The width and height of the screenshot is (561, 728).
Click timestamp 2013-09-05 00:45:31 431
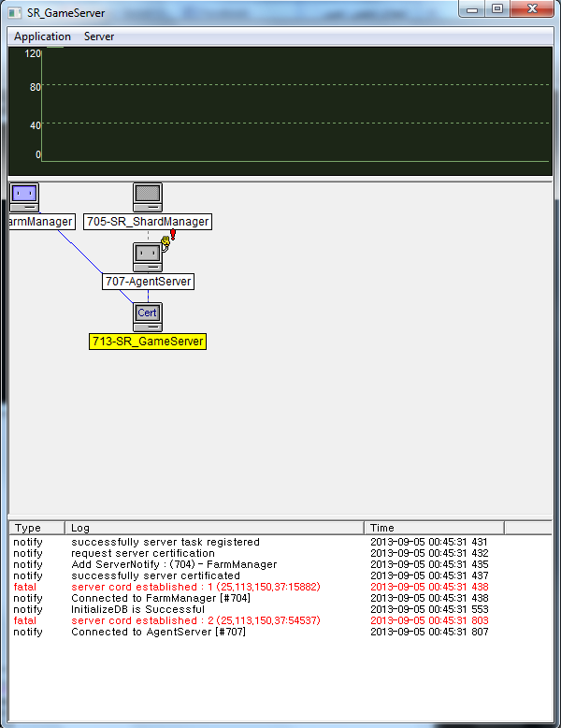[429, 542]
